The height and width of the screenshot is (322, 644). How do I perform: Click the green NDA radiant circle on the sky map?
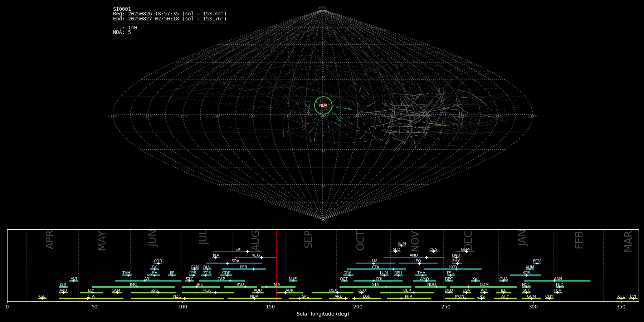[323, 105]
